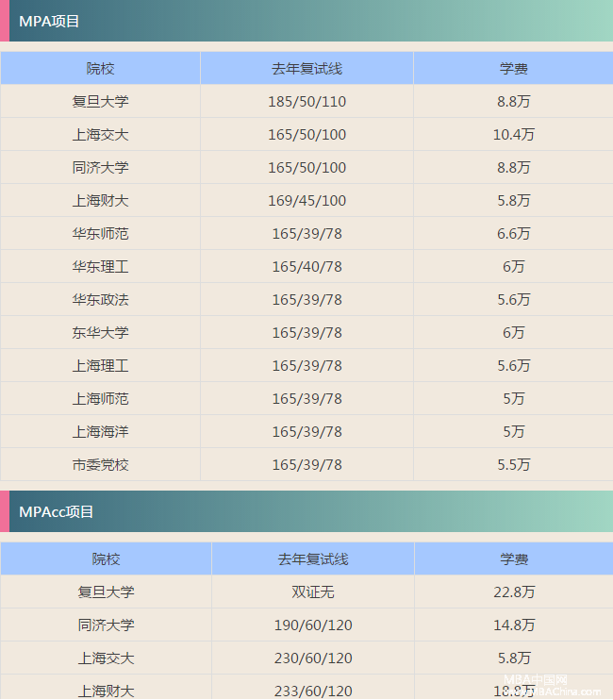Select the 上海师范 row name
Image resolution: width=613 pixels, height=700 pixels.
tap(100, 399)
